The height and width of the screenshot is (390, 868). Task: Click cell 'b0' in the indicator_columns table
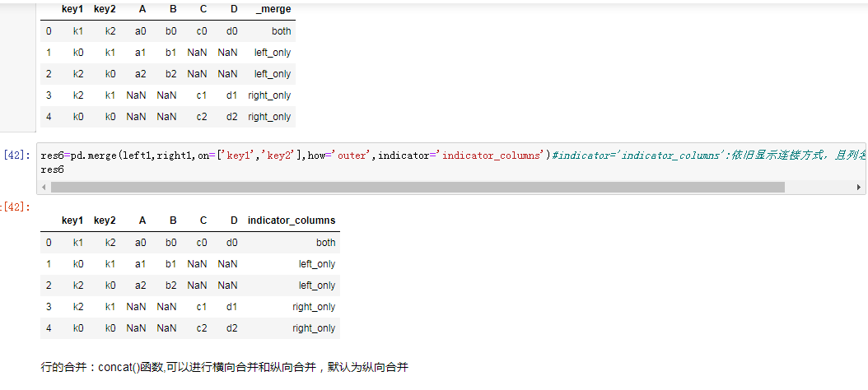coord(171,242)
